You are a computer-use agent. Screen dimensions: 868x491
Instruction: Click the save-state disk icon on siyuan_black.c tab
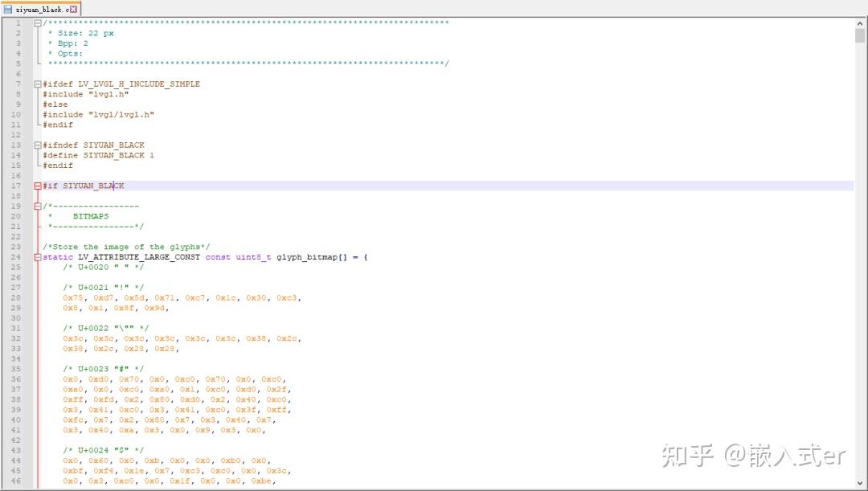[8, 10]
